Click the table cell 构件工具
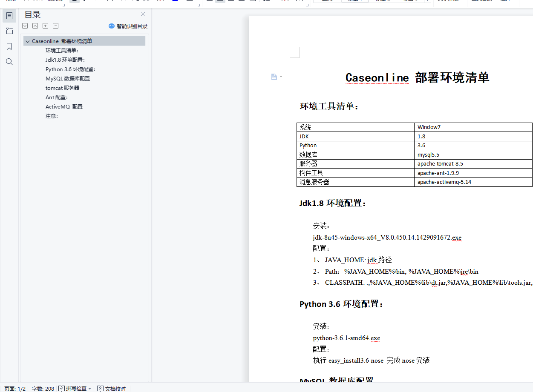533x392 pixels. tap(355, 173)
